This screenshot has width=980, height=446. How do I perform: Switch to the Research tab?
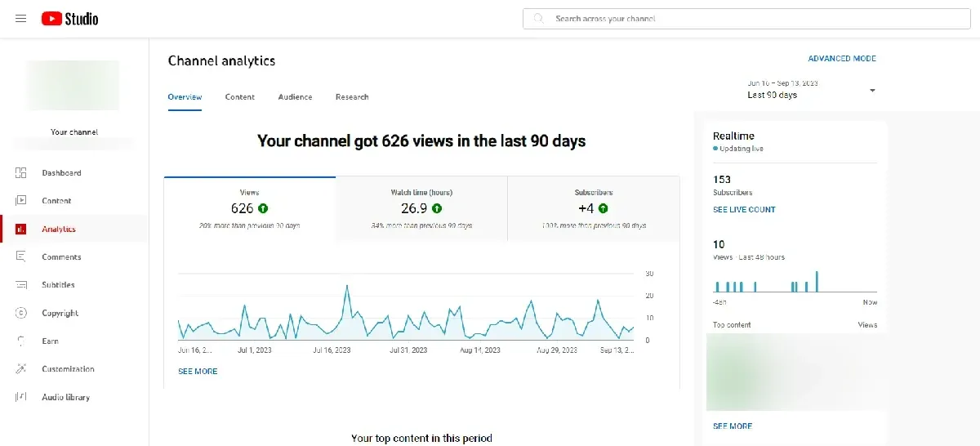pos(352,97)
